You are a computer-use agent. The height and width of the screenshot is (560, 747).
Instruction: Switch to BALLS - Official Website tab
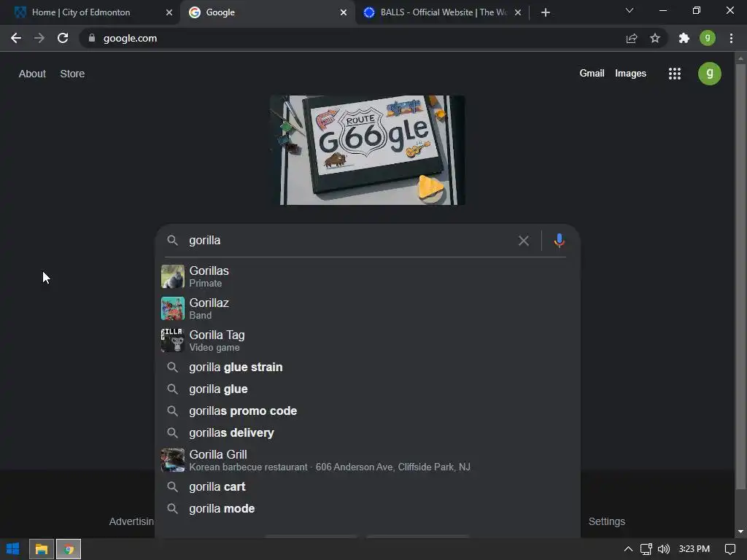point(443,12)
